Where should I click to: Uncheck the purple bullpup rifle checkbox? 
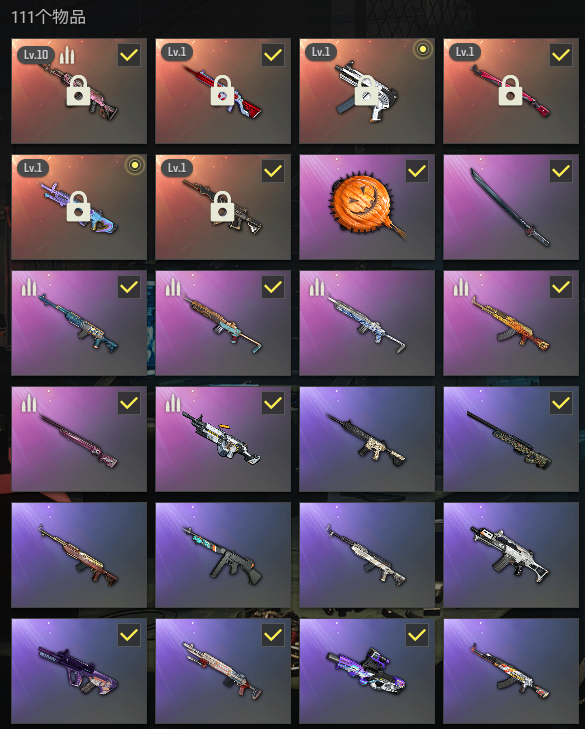(129, 635)
